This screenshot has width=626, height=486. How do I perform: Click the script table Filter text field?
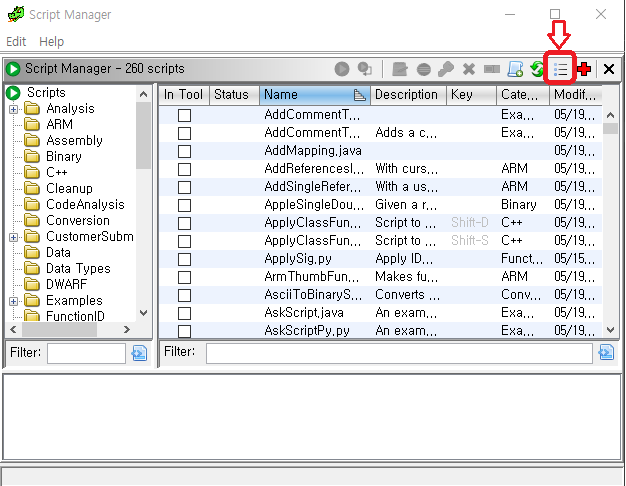pos(399,353)
